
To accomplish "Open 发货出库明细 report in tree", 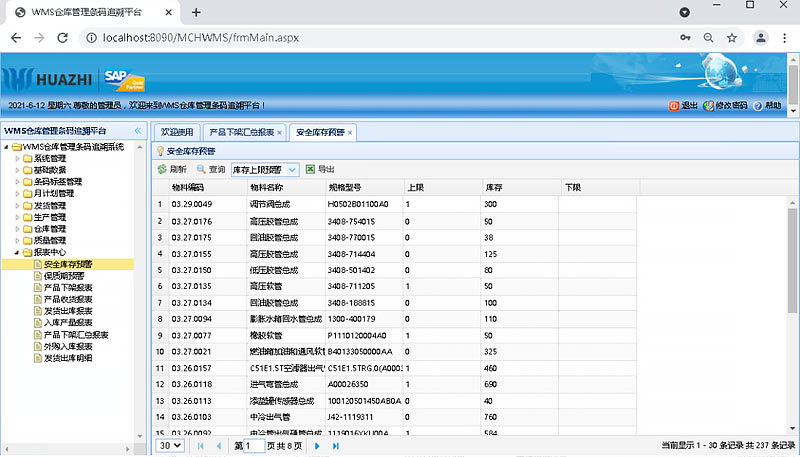I will (x=68, y=357).
